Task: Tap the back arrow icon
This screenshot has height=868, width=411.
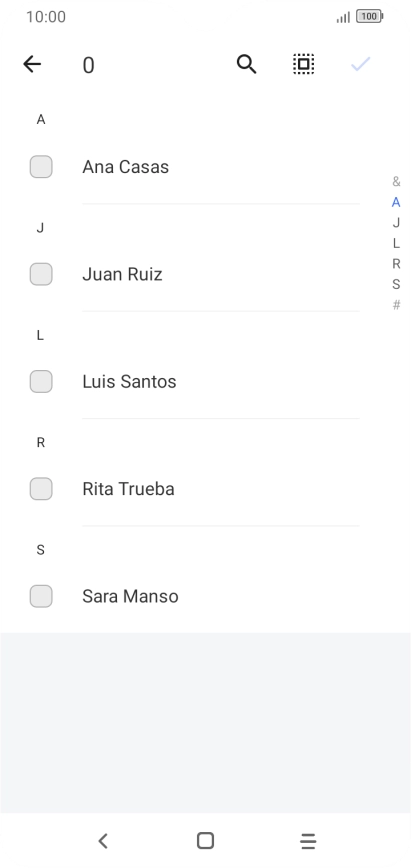Action: (x=32, y=64)
